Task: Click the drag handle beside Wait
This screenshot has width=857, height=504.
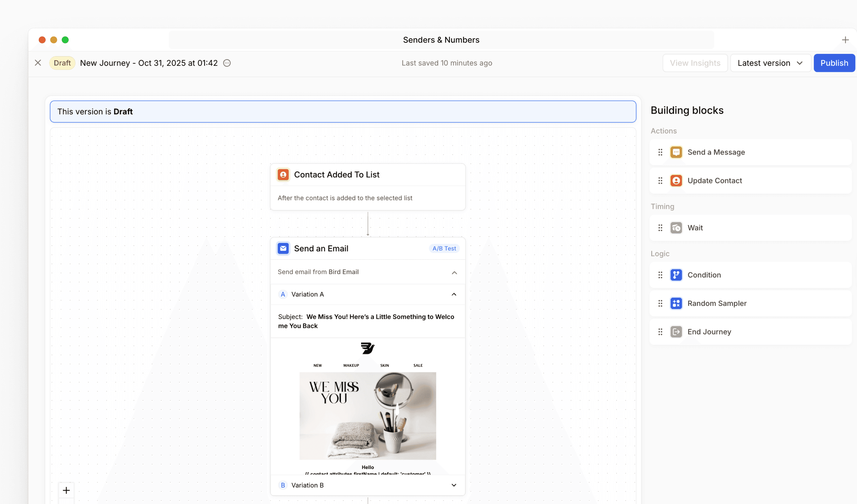Action: [x=660, y=228]
